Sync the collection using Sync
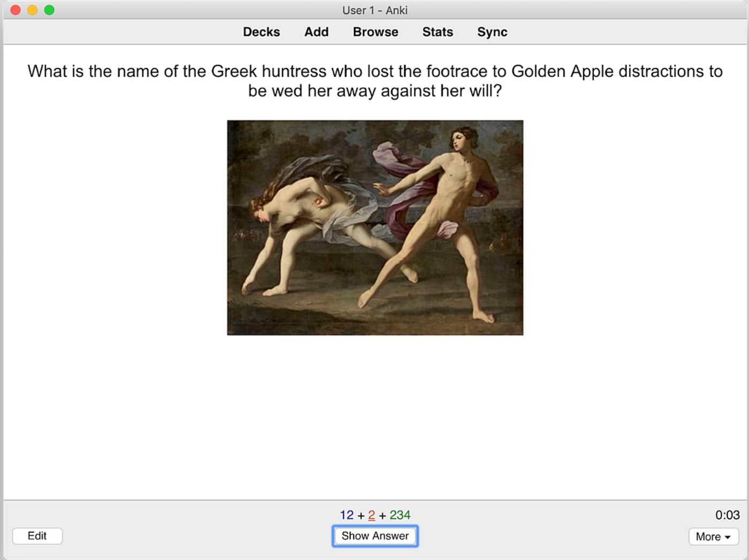 point(492,32)
